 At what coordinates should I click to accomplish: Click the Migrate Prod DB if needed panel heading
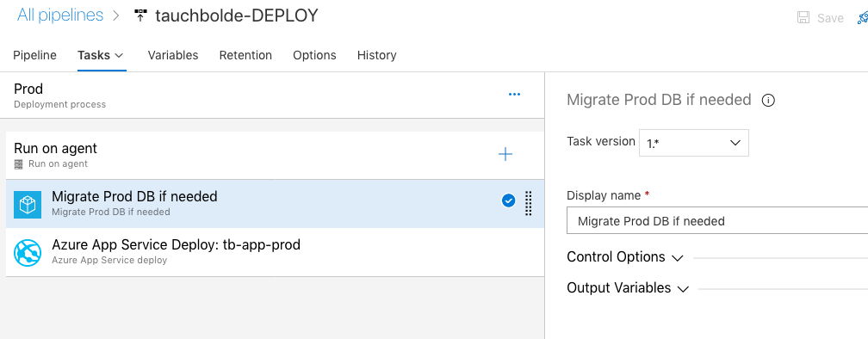click(659, 100)
